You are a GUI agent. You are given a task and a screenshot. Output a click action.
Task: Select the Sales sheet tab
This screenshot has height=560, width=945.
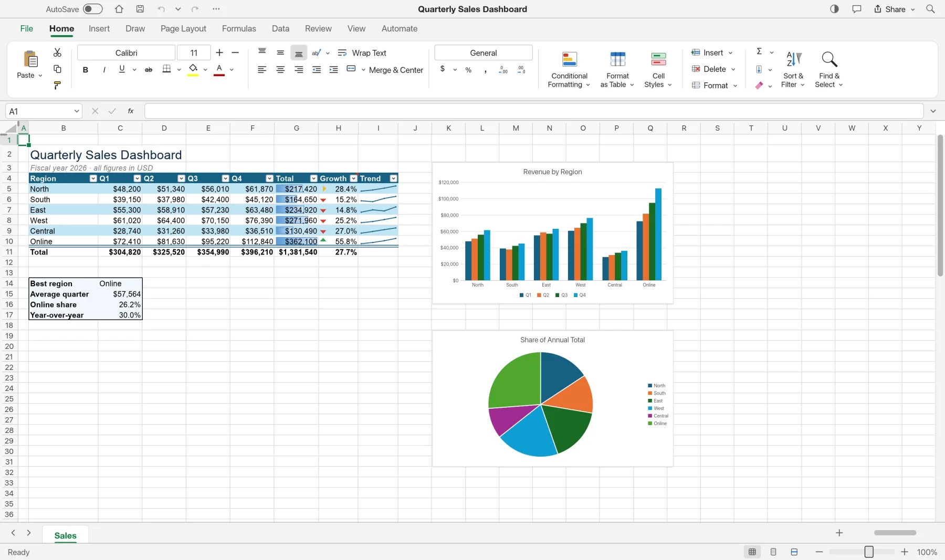(65, 535)
